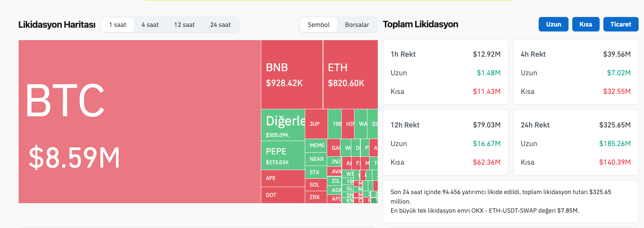Viewport: 644px width, 228px height.
Task: Show the 12 saat liquidation map
Action: [x=184, y=25]
